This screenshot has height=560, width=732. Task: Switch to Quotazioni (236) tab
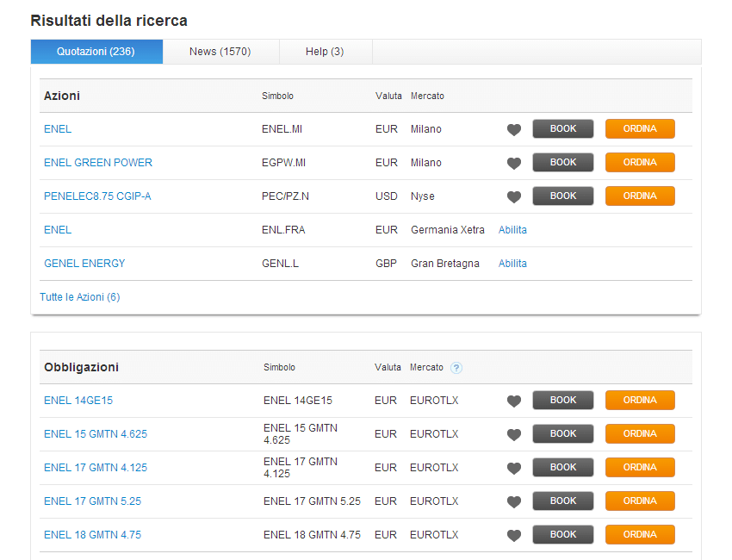click(96, 52)
